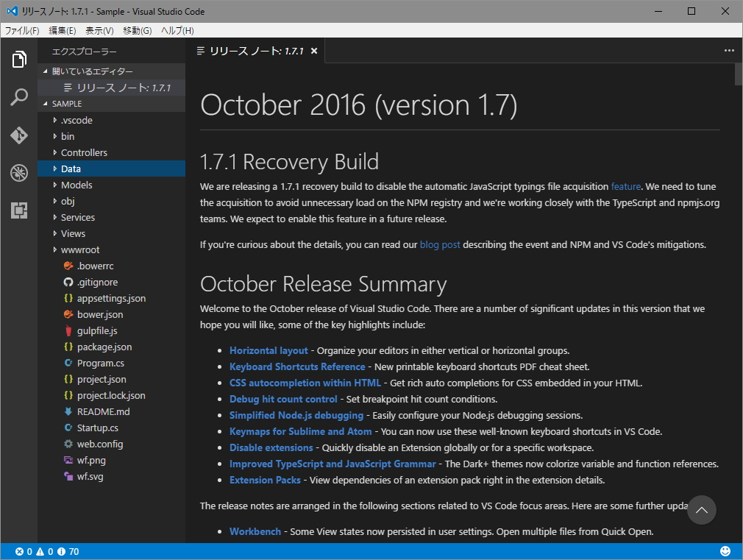Open the Explorer view in the activity bar
This screenshot has height=560, width=743.
point(18,60)
